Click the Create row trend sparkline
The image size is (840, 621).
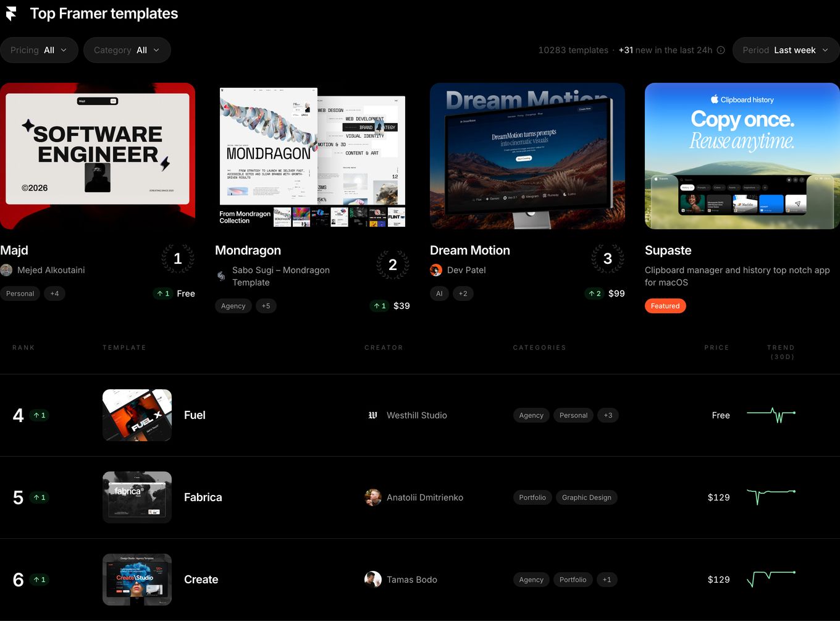point(771,578)
